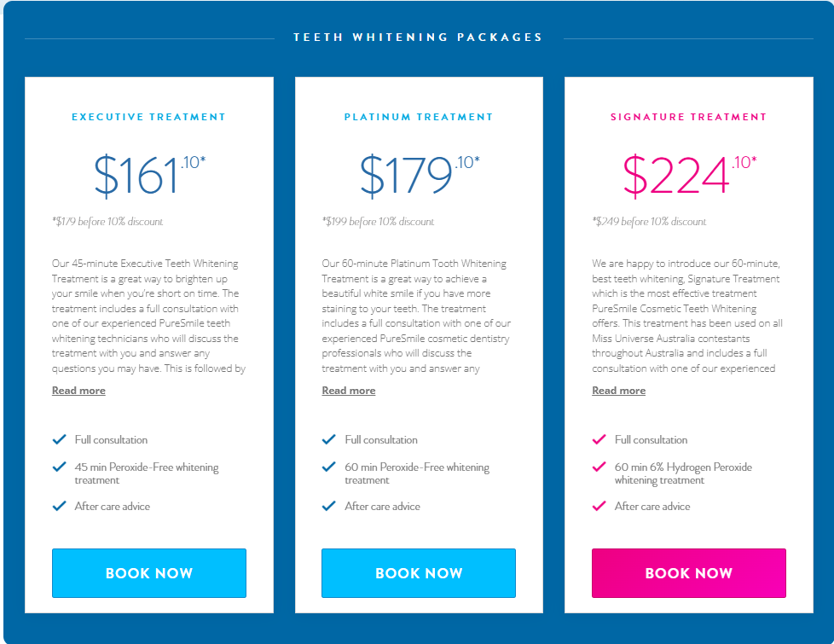
Task: Click After care advice checkmark in Platinum card
Action: [329, 507]
